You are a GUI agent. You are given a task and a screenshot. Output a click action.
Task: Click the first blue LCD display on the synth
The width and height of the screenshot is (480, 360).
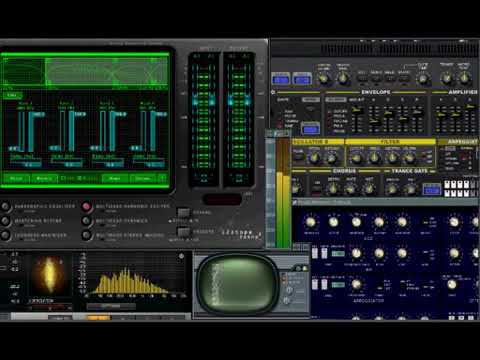pyautogui.click(x=281, y=80)
